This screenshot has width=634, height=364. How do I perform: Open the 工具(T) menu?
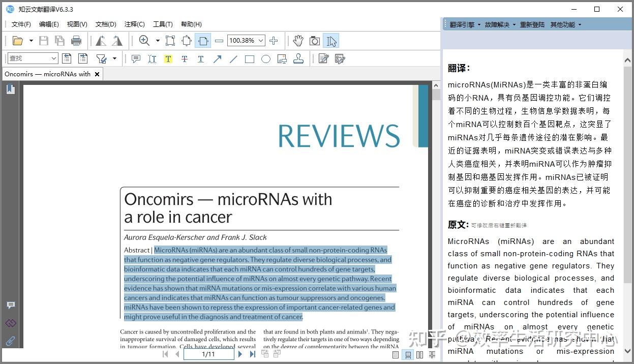click(x=163, y=24)
